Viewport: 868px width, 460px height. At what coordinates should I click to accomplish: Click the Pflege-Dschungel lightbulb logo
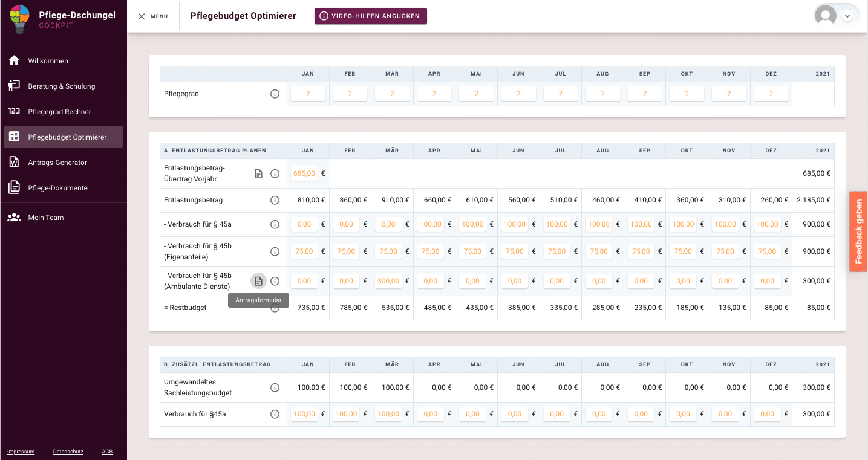19,19
